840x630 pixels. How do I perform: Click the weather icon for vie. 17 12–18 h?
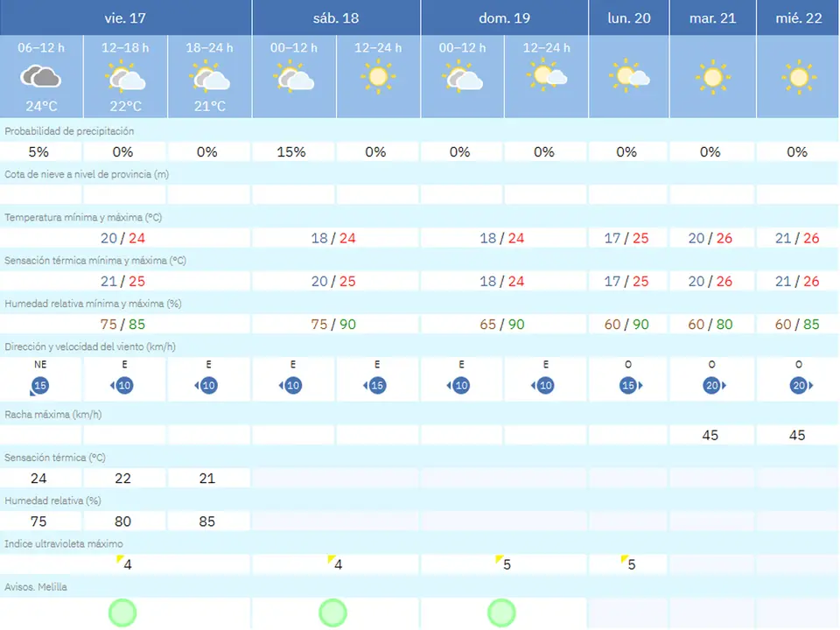point(125,75)
